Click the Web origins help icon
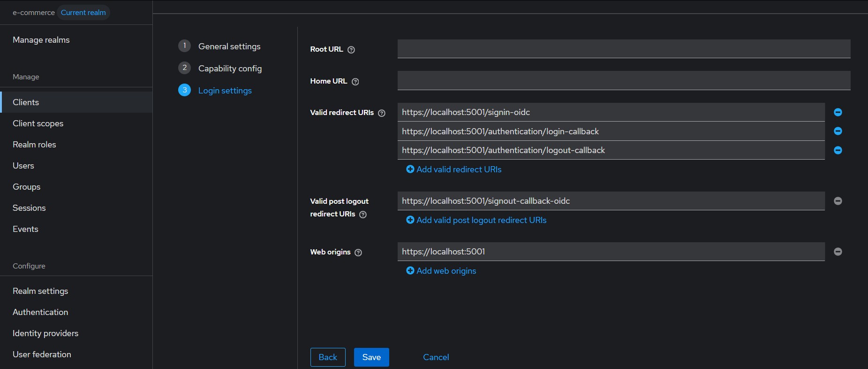Image resolution: width=868 pixels, height=369 pixels. click(358, 253)
